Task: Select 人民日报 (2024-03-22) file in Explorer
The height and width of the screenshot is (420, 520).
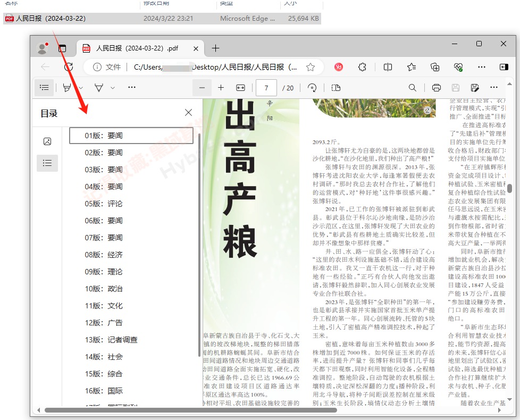Action: pos(162,19)
